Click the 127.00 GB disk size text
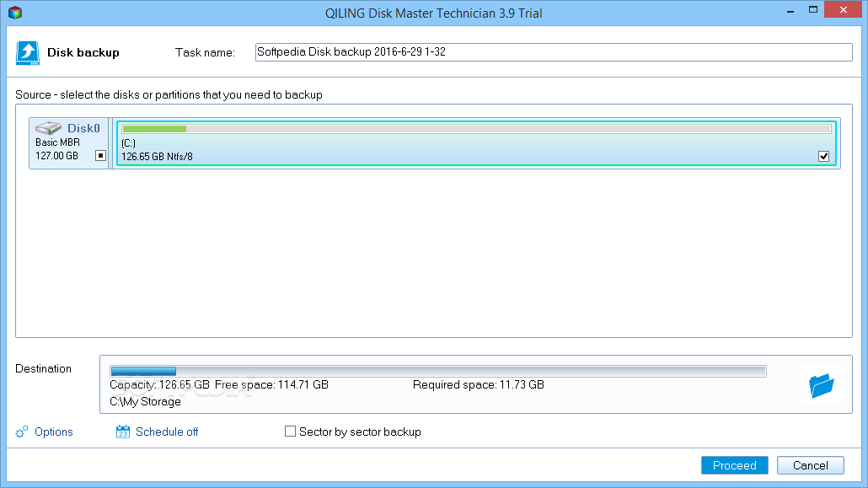The width and height of the screenshot is (868, 488). [57, 156]
